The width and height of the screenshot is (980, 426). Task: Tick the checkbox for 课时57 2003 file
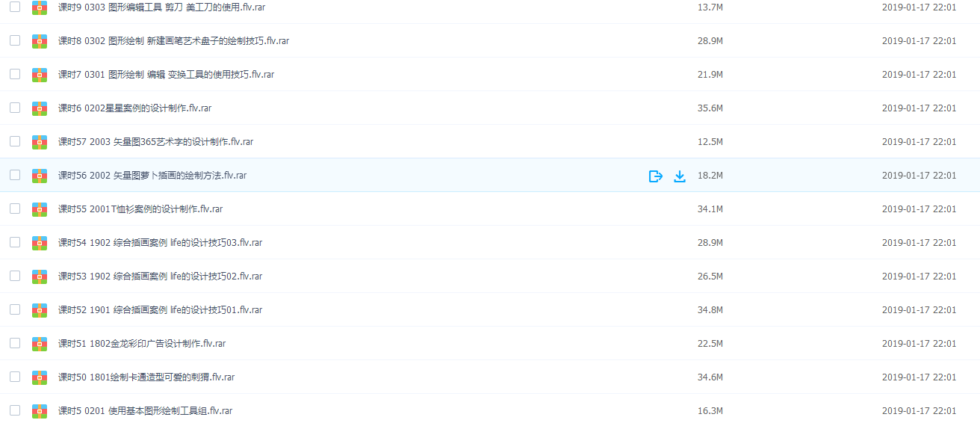point(15,141)
